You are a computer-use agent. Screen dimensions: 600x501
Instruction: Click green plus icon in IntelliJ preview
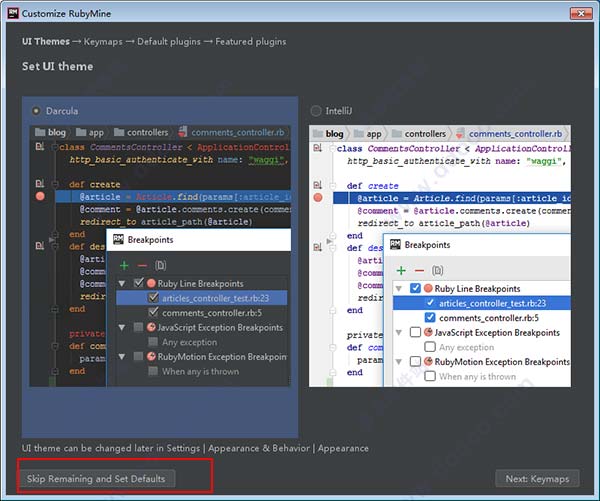[401, 271]
